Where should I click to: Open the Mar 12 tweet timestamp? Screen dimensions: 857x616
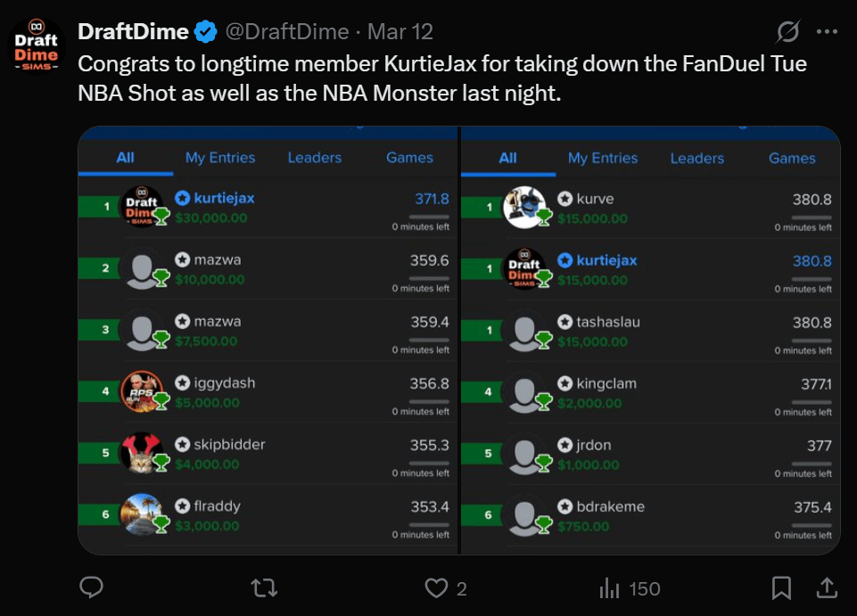[400, 32]
